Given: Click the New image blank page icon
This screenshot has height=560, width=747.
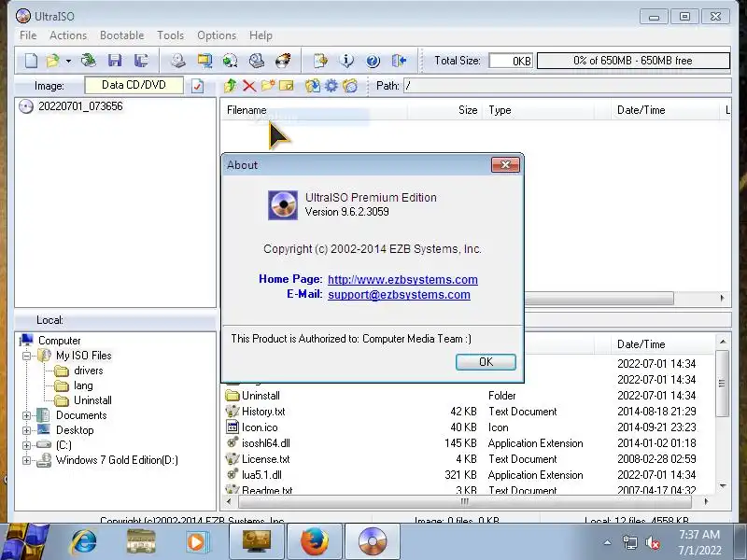Looking at the screenshot, I should click(x=32, y=61).
